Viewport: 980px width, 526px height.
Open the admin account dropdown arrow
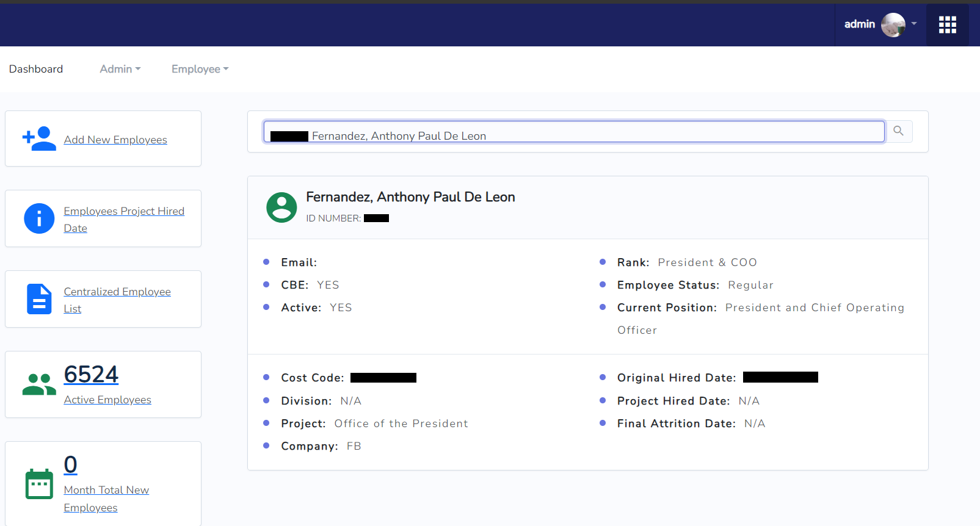click(914, 24)
